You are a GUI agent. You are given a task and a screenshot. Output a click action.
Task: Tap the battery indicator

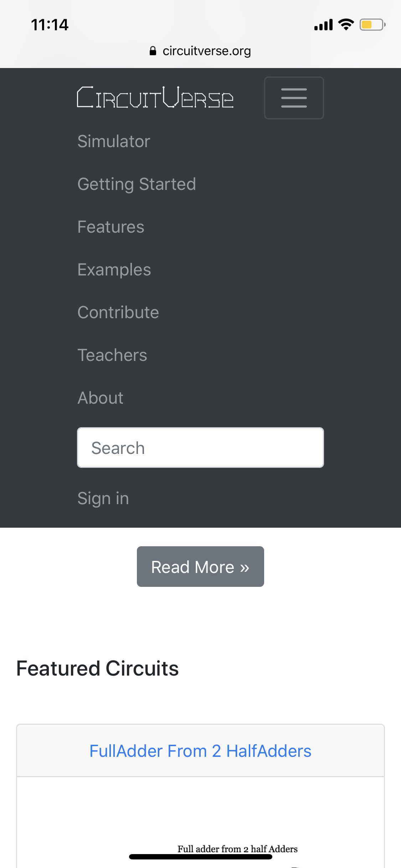(372, 24)
